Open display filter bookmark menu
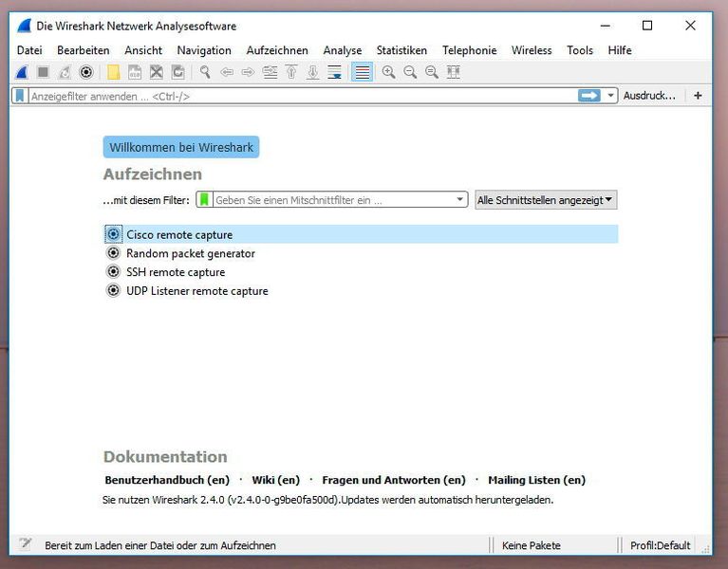The image size is (728, 569). coord(20,96)
